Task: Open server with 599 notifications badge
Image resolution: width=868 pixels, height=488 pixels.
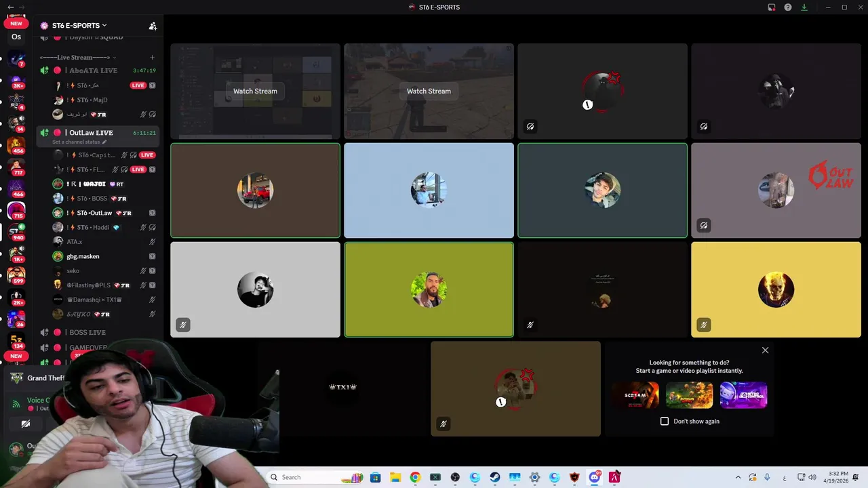Action: point(16,276)
